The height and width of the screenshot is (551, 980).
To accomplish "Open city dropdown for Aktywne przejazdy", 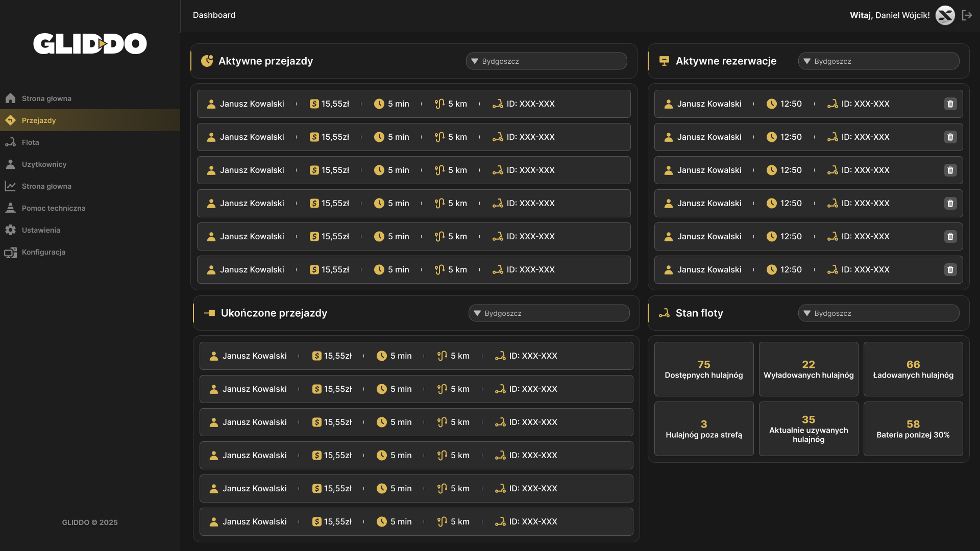I will pyautogui.click(x=546, y=61).
